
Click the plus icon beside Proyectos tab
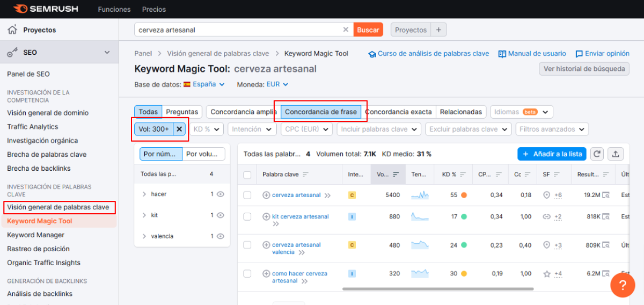tap(438, 30)
